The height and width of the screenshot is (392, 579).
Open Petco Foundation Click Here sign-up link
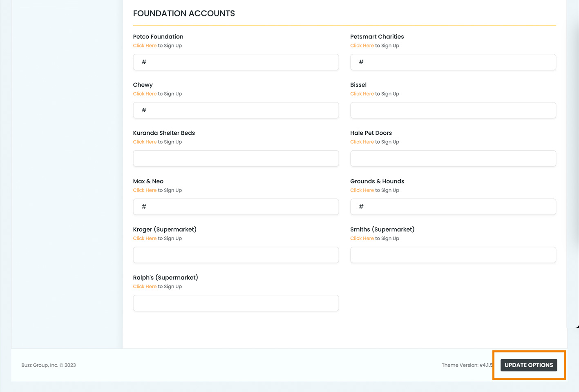point(145,46)
